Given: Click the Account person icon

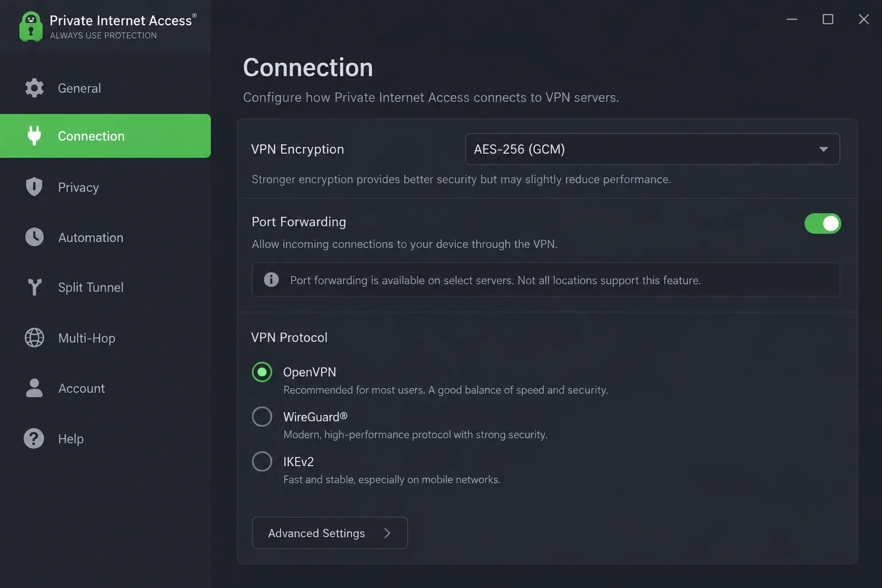Looking at the screenshot, I should click(34, 388).
